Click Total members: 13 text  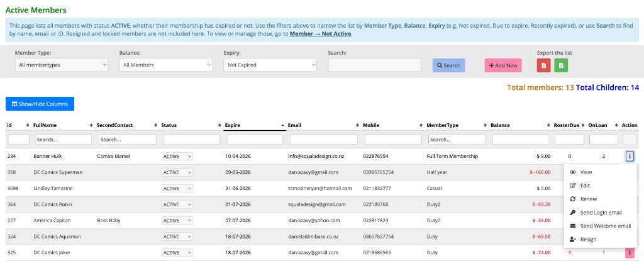click(x=540, y=87)
